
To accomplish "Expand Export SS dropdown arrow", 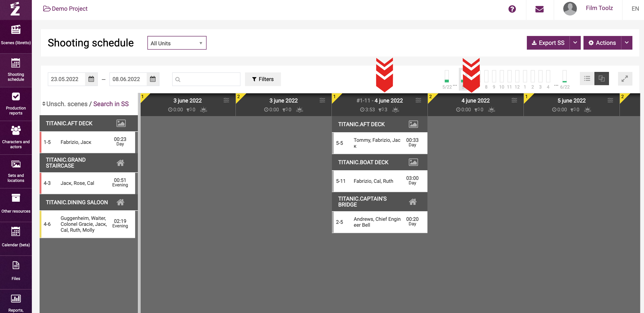I will click(x=575, y=43).
